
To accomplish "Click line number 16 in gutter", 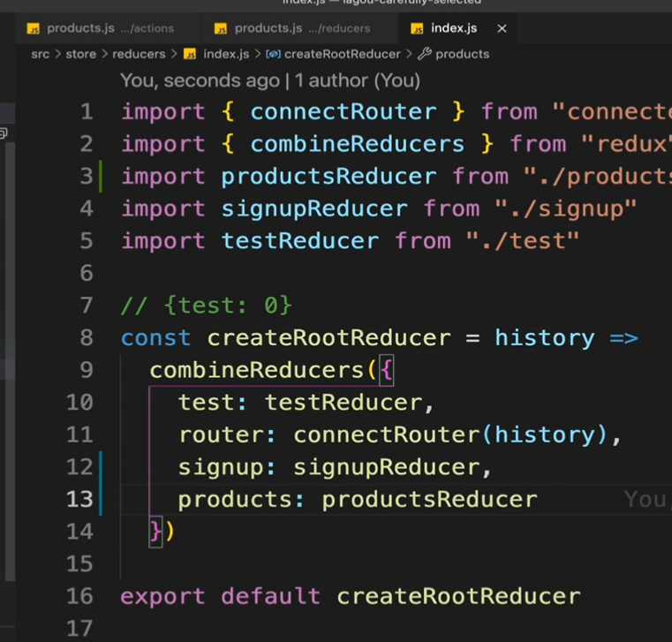I will (x=79, y=596).
